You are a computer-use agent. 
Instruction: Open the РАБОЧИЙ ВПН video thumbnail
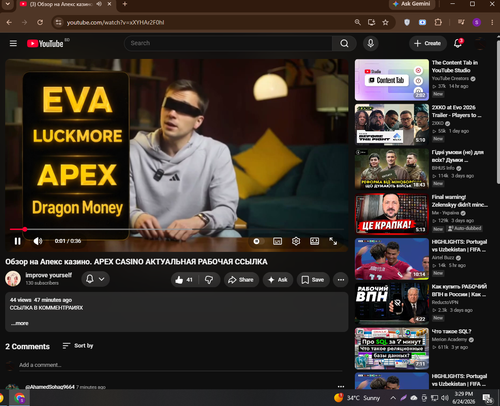[392, 303]
